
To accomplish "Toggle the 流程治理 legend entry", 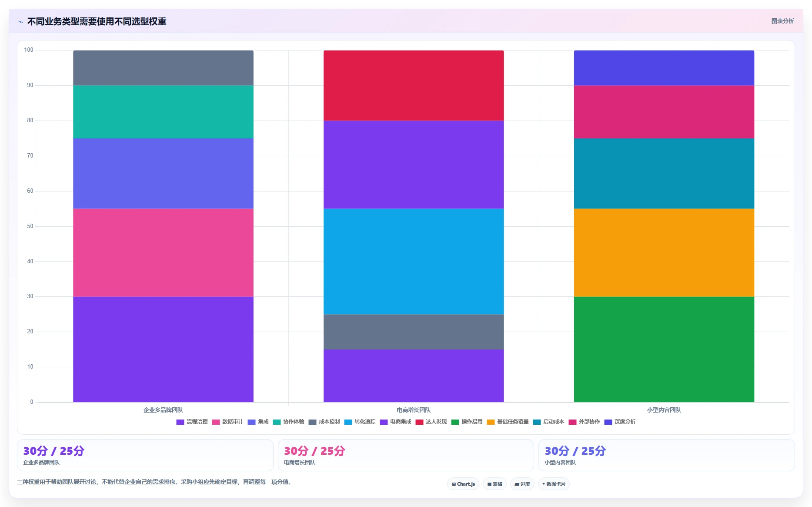I will click(x=192, y=422).
